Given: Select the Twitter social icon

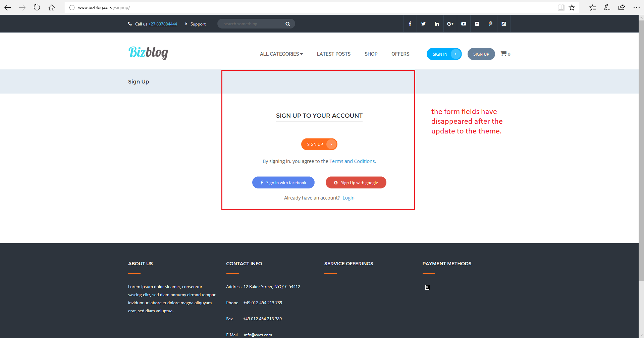Looking at the screenshot, I should (x=423, y=23).
